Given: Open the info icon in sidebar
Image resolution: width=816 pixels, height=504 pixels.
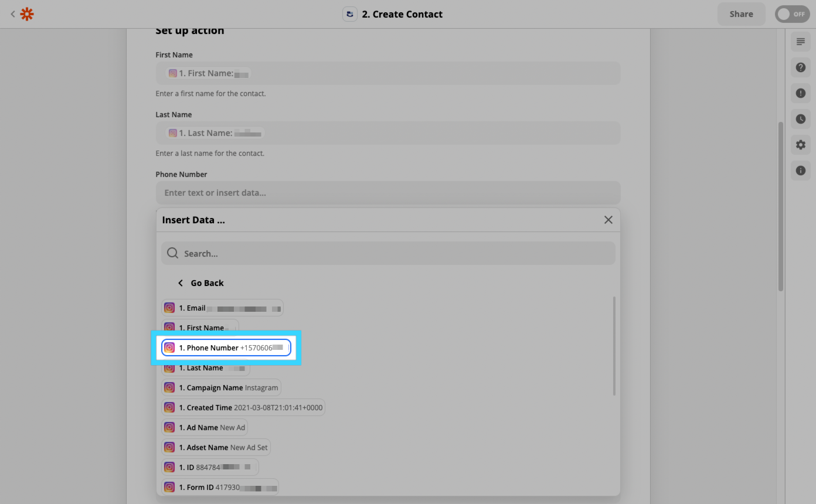Looking at the screenshot, I should [x=801, y=171].
